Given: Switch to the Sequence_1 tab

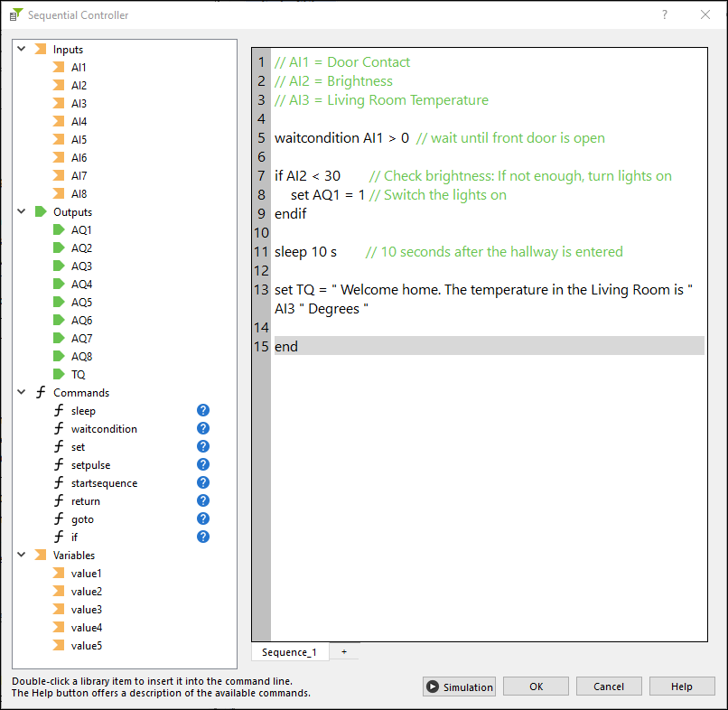Looking at the screenshot, I should [x=289, y=652].
